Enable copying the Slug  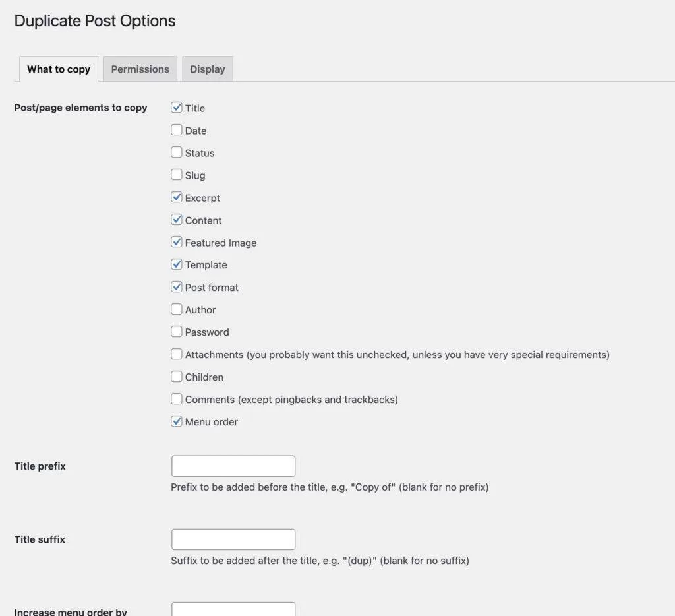(x=177, y=175)
